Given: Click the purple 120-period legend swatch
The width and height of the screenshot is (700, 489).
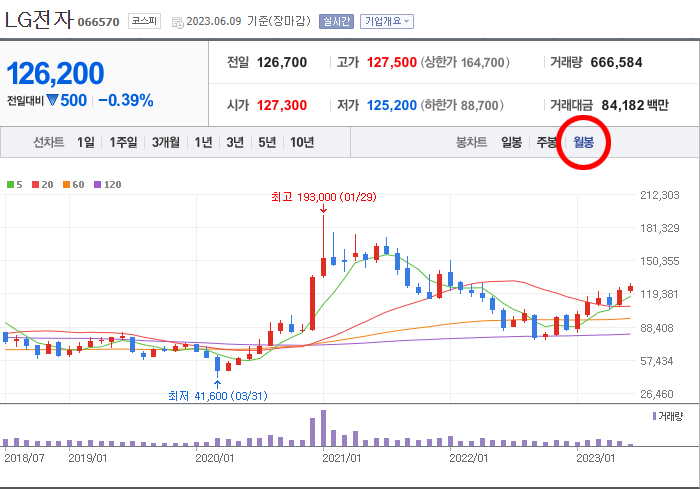Looking at the screenshot, I should pos(98,184).
